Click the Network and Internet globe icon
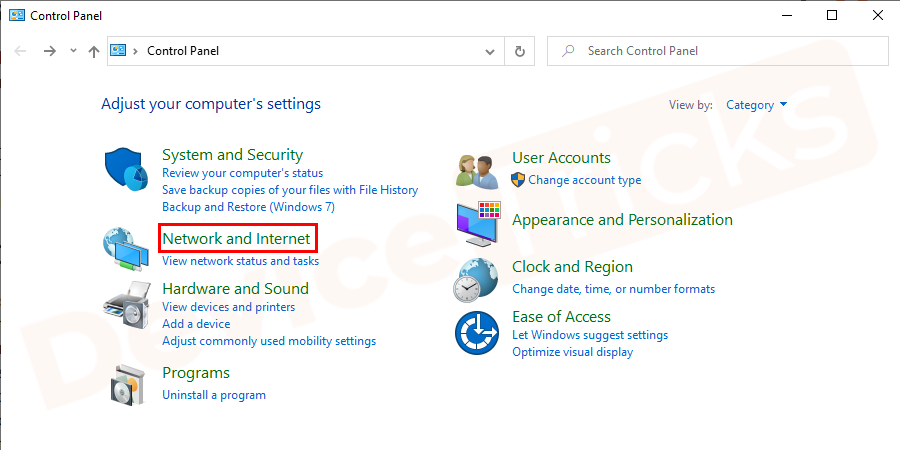This screenshot has width=900, height=450. coord(126,249)
